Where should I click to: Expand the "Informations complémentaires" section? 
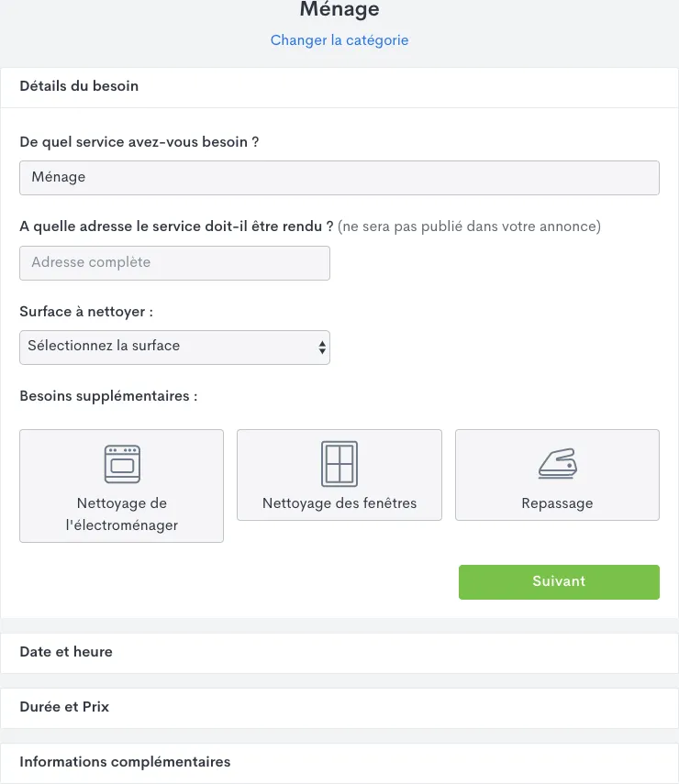click(125, 762)
